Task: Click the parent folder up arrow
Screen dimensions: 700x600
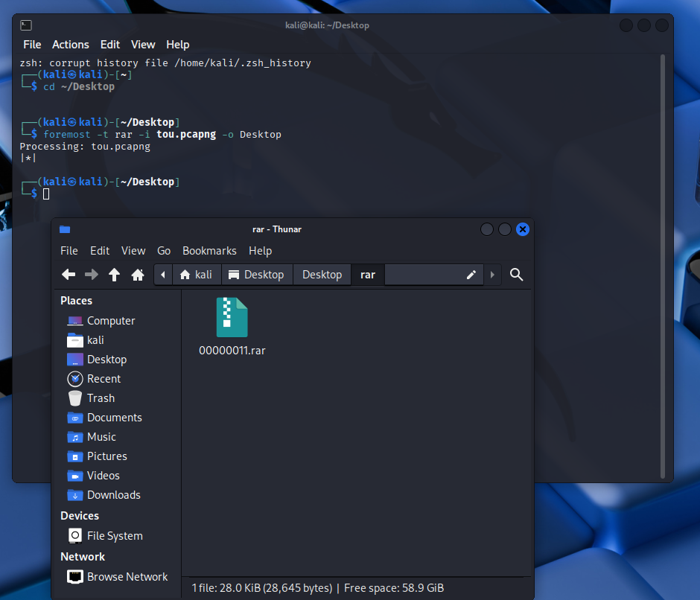Action: (114, 275)
